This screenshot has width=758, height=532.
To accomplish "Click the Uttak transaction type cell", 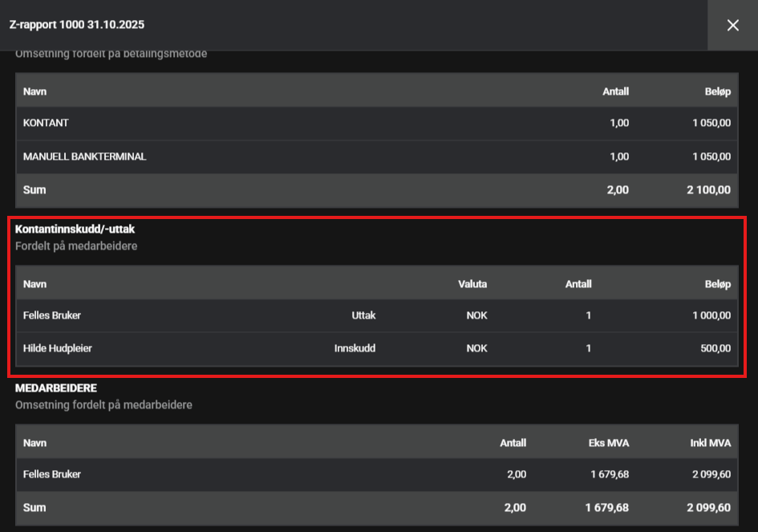I will 363,315.
